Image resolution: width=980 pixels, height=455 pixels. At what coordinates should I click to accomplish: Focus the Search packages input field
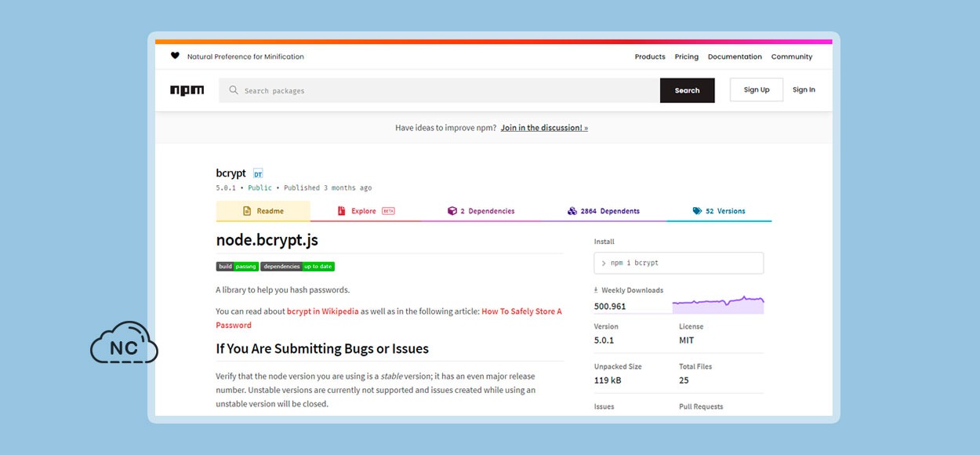click(439, 90)
